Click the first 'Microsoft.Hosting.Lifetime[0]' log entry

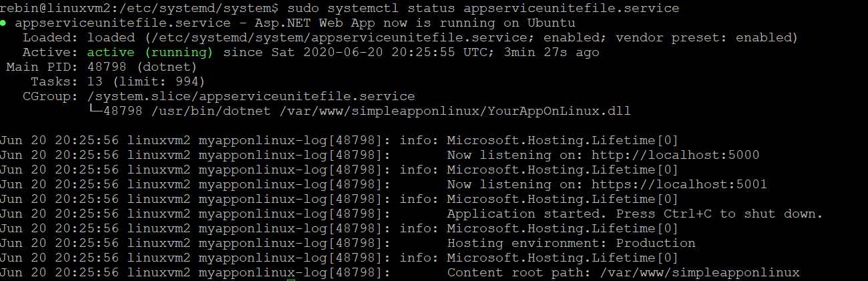563,140
